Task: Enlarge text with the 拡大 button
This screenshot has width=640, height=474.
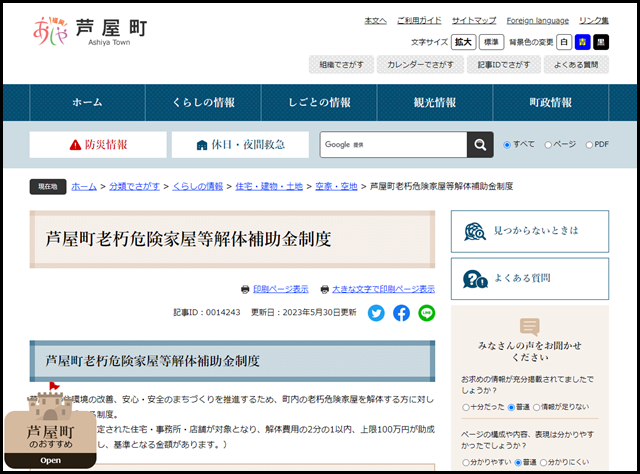Action: 463,42
